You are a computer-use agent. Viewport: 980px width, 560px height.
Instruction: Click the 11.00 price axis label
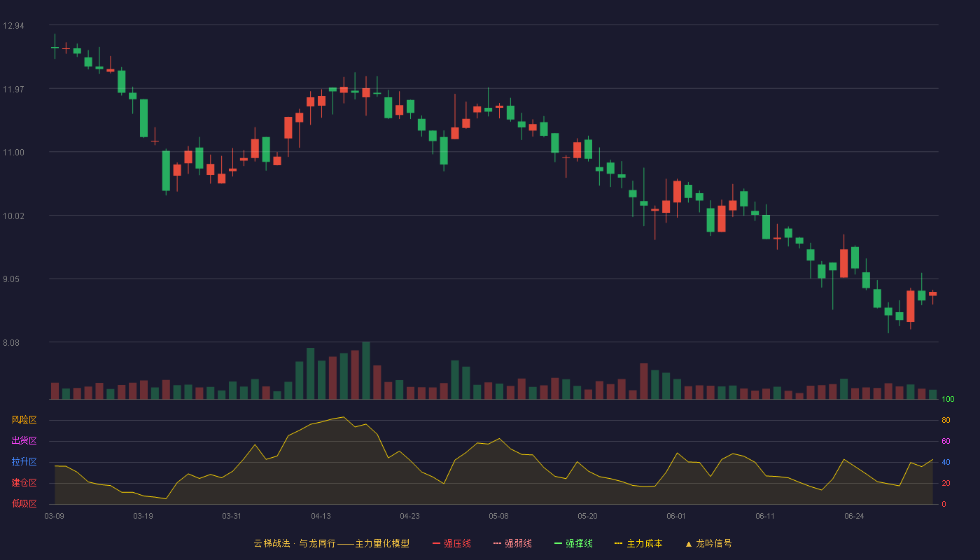click(13, 153)
